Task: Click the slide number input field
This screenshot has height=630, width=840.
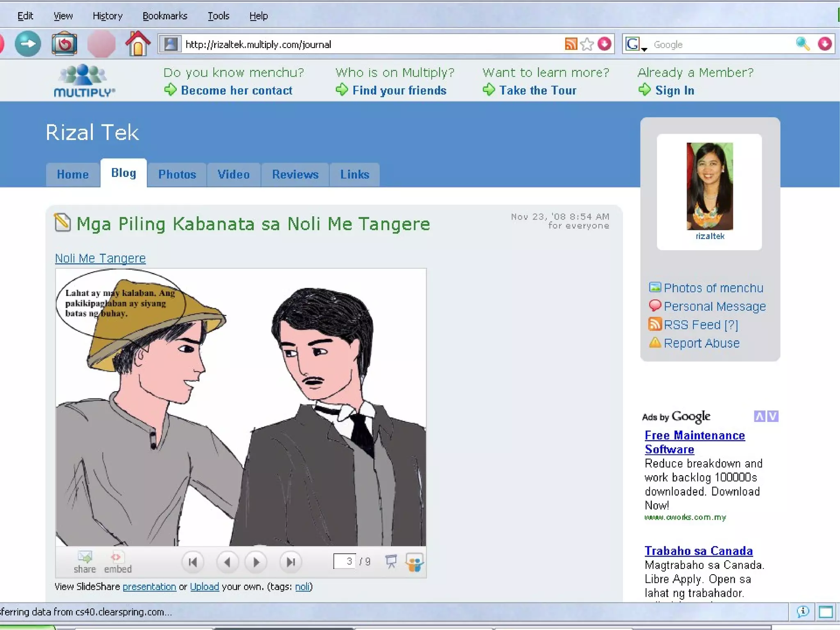Action: [x=344, y=561]
